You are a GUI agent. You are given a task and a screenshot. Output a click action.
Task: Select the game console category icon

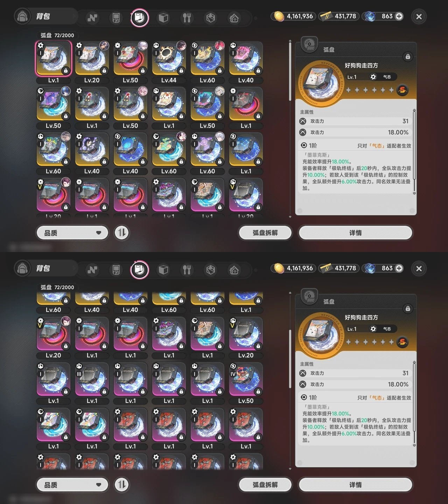[116, 17]
